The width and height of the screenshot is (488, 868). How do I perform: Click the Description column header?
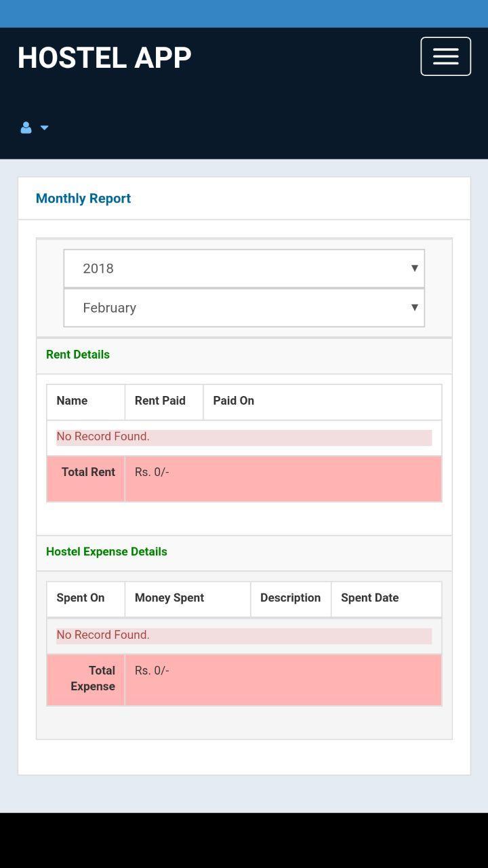(x=291, y=597)
